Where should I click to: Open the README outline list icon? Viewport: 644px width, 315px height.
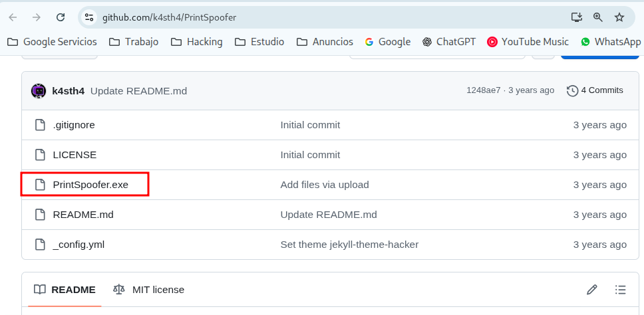coord(621,290)
